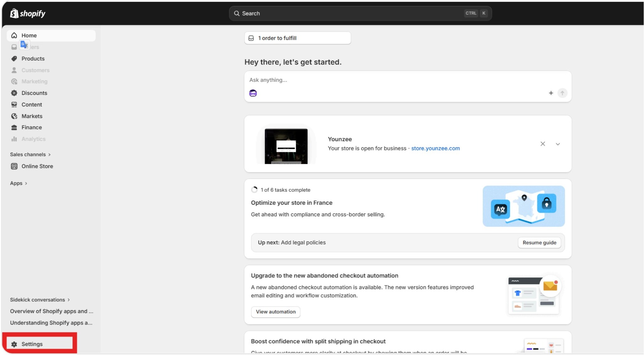Click the Marketing target icon
644x355 pixels.
(x=14, y=82)
